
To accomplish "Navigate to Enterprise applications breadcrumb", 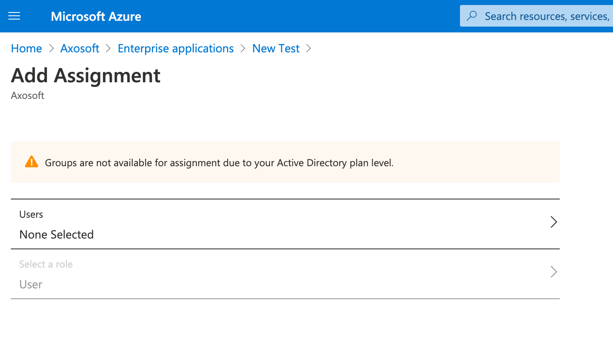I will tap(175, 49).
